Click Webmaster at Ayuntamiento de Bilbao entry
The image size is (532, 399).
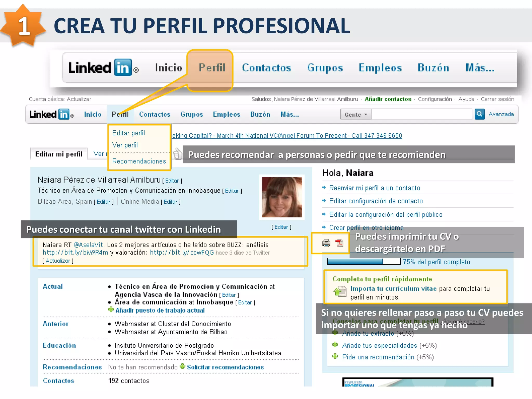pos(171,332)
